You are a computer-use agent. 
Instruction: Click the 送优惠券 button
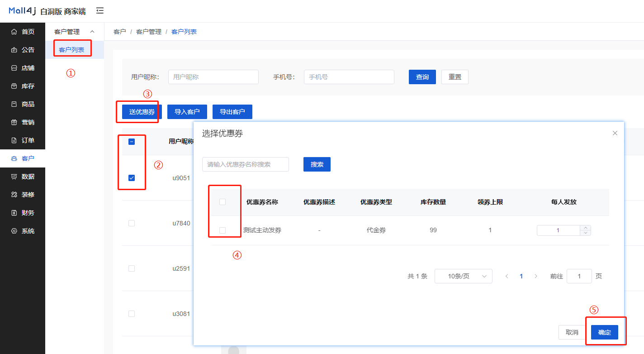(x=142, y=112)
